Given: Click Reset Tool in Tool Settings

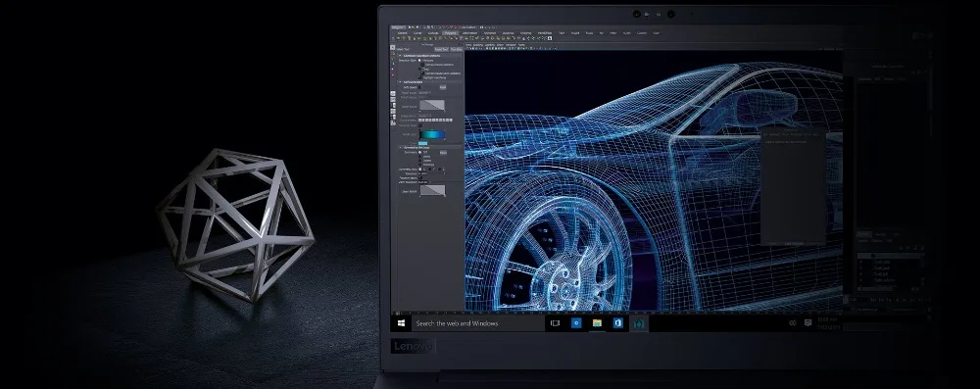Looking at the screenshot, I should pyautogui.click(x=441, y=49).
